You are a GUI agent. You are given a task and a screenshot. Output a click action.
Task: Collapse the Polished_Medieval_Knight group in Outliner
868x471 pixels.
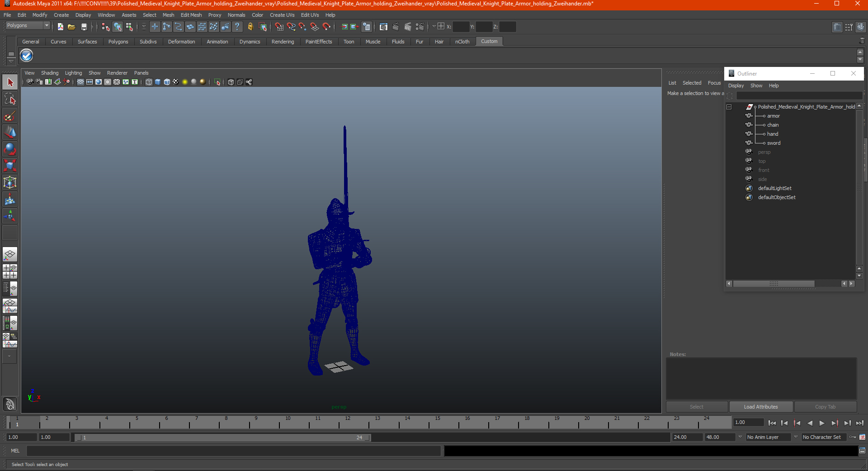tap(729, 107)
